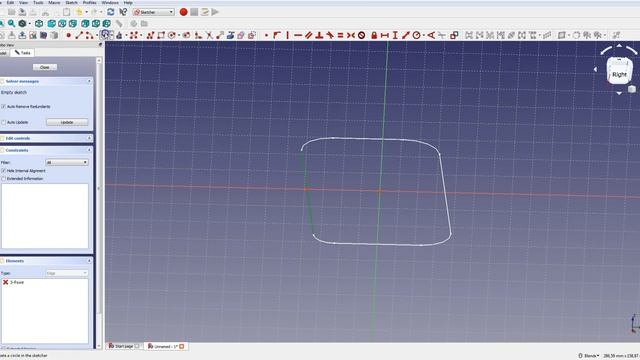Viewport: 640px width, 360px height.
Task: Open the Sketch menu
Action: point(71,2)
